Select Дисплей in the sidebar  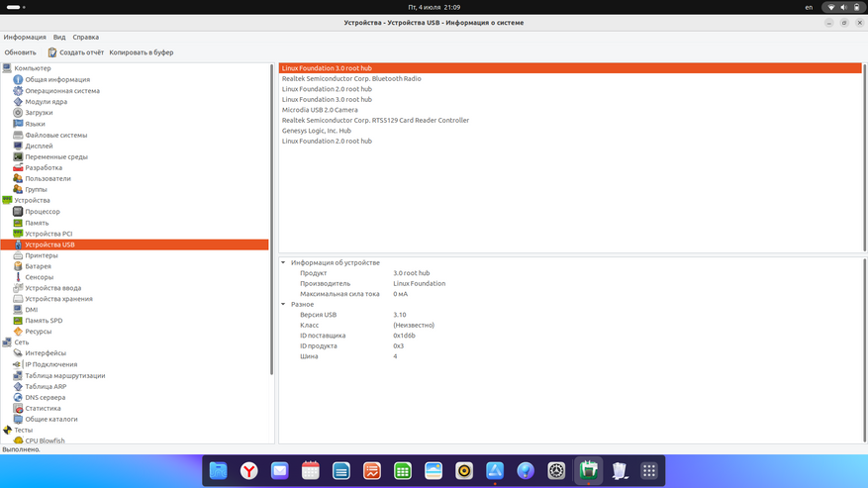pyautogui.click(x=39, y=146)
